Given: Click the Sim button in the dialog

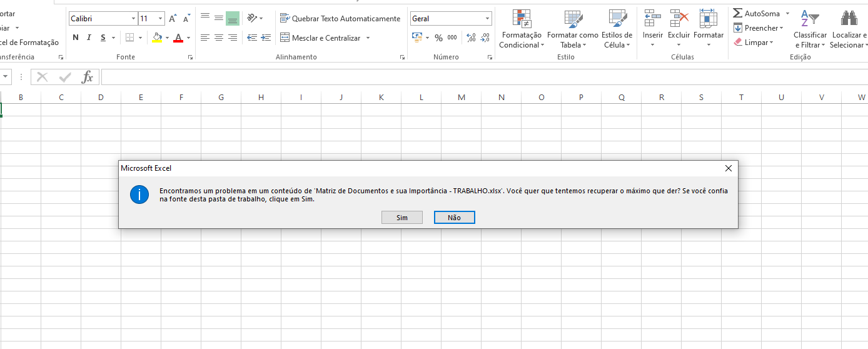Looking at the screenshot, I should click(x=401, y=218).
